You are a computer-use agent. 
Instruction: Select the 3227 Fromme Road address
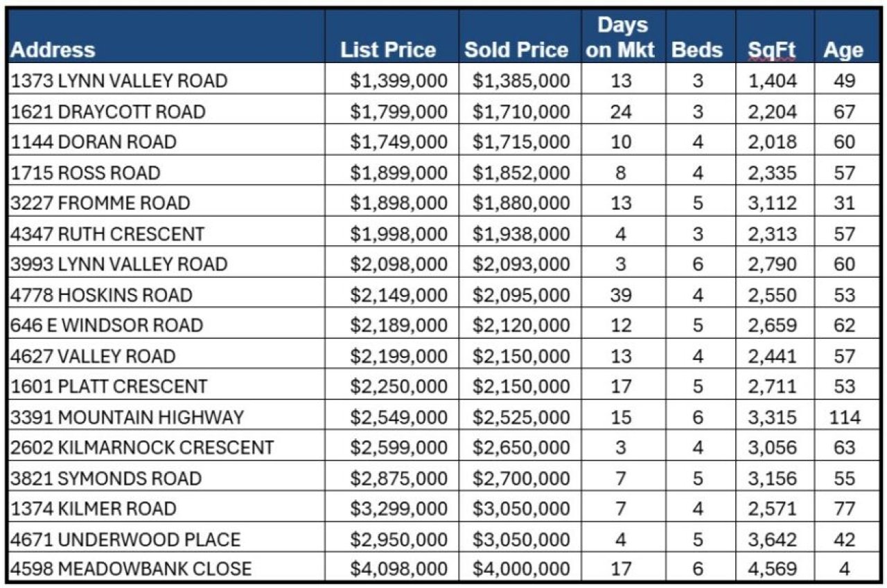click(x=100, y=203)
